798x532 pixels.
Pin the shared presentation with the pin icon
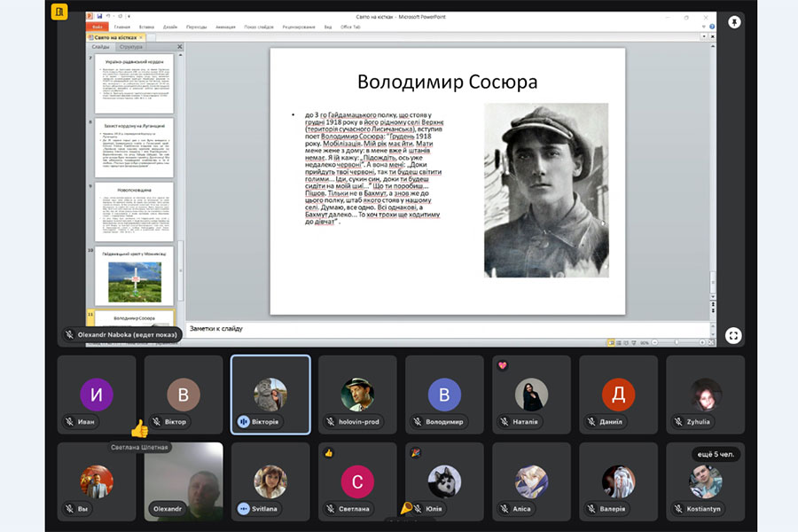734,22
